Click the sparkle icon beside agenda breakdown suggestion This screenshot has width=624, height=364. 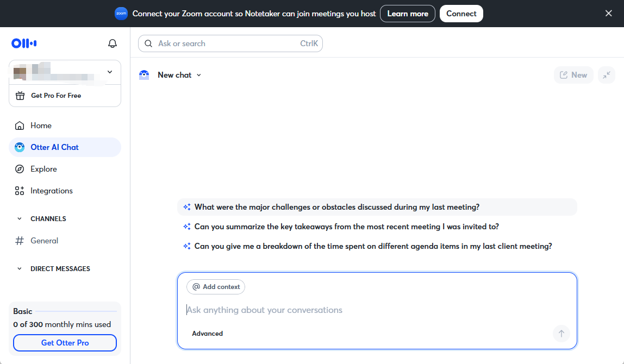click(186, 246)
